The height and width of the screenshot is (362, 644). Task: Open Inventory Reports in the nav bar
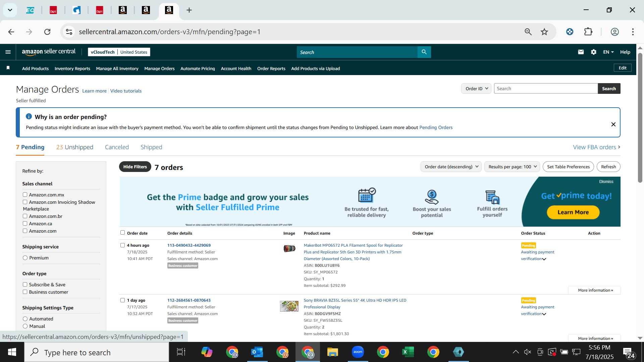(72, 68)
